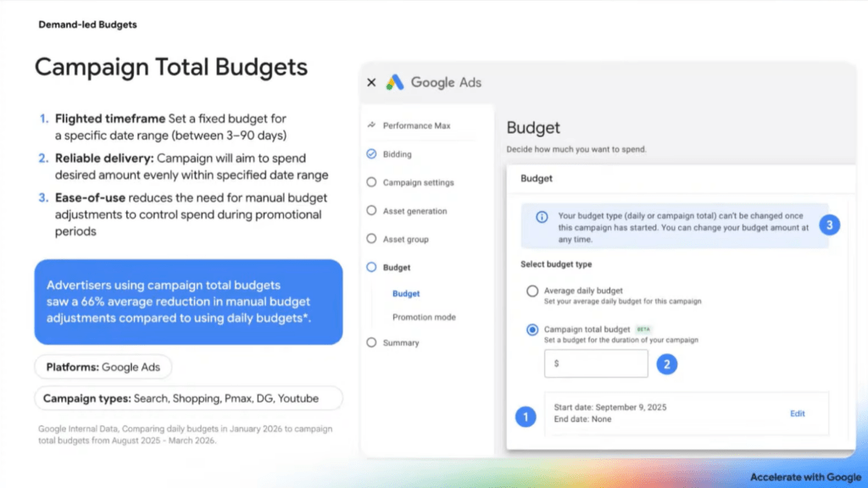868x488 pixels.
Task: Open the Promotion mode sub-item
Action: tap(424, 317)
